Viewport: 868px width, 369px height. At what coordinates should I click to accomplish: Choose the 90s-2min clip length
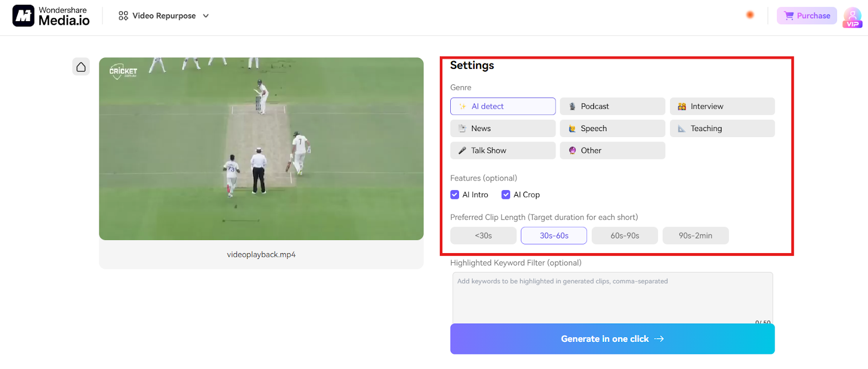pyautogui.click(x=695, y=236)
